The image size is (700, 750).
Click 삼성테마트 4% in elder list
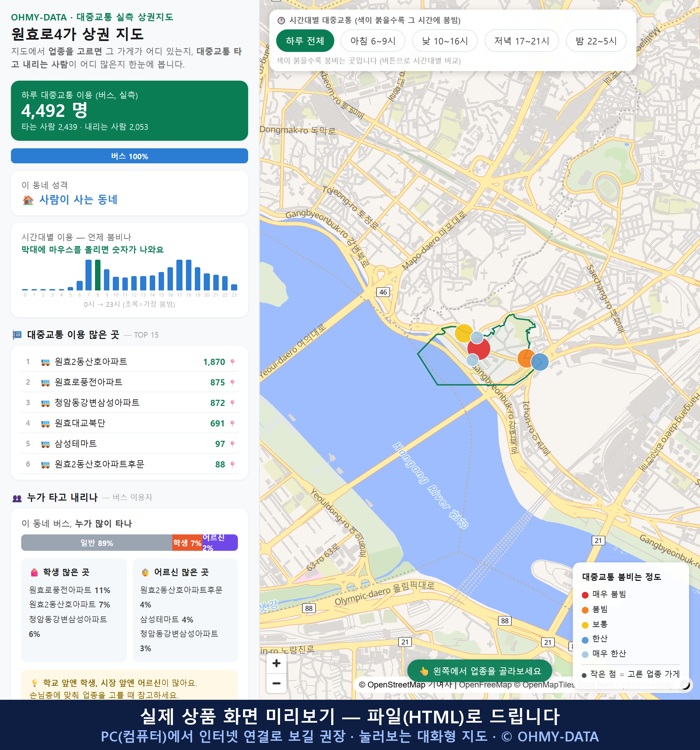[166, 619]
